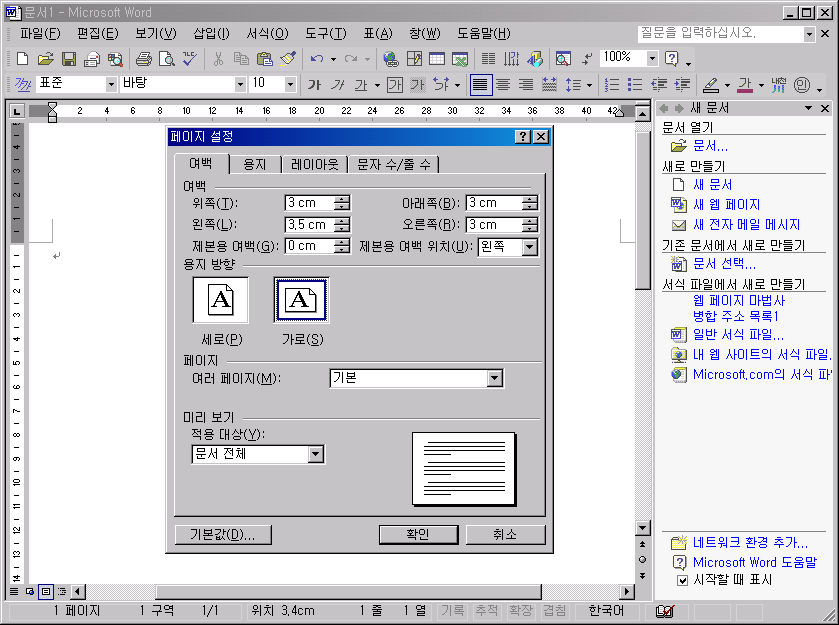The image size is (839, 625).
Task: Toggle the ruler tab-type selector L box
Action: point(17,111)
